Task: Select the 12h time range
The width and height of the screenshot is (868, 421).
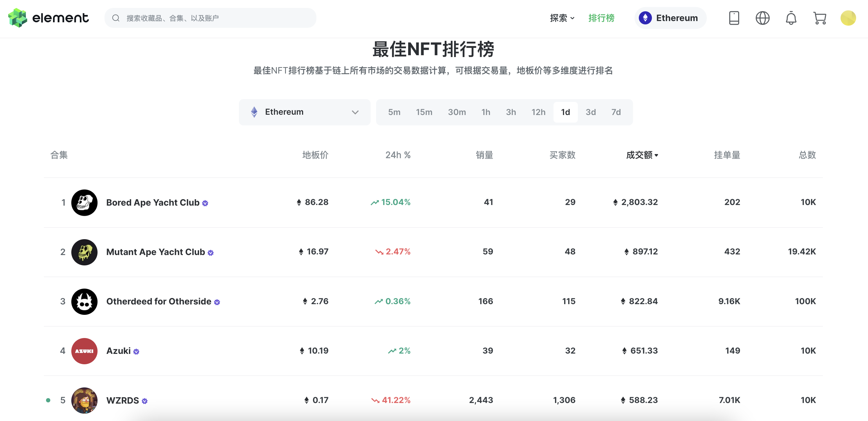Action: coord(538,112)
